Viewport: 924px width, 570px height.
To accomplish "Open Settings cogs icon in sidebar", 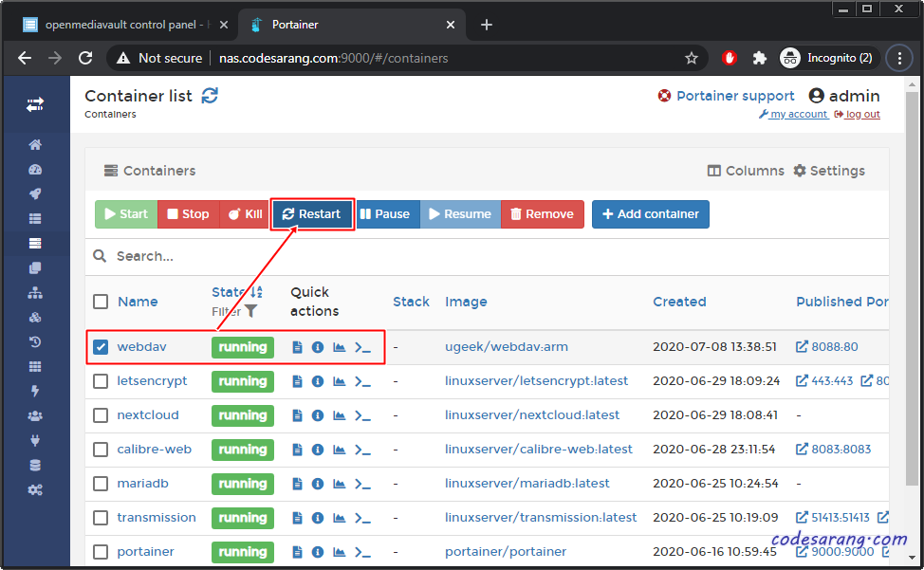I will [35, 490].
